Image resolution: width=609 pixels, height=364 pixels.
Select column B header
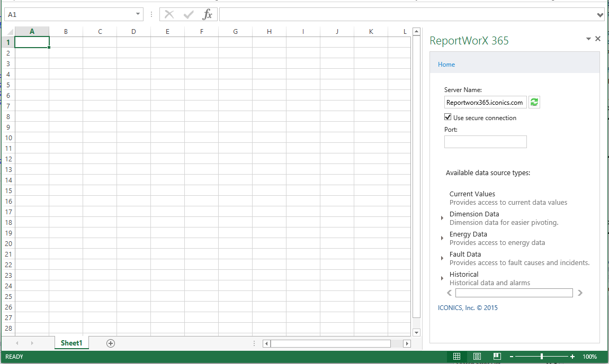66,31
